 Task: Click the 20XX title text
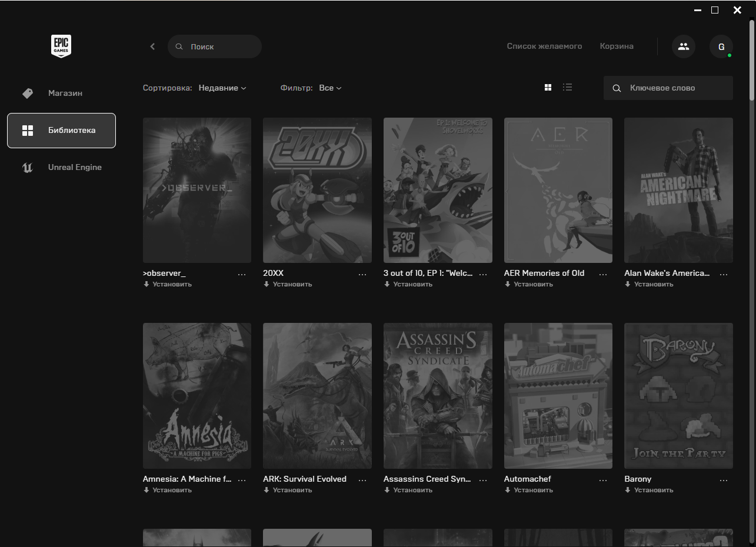(273, 273)
